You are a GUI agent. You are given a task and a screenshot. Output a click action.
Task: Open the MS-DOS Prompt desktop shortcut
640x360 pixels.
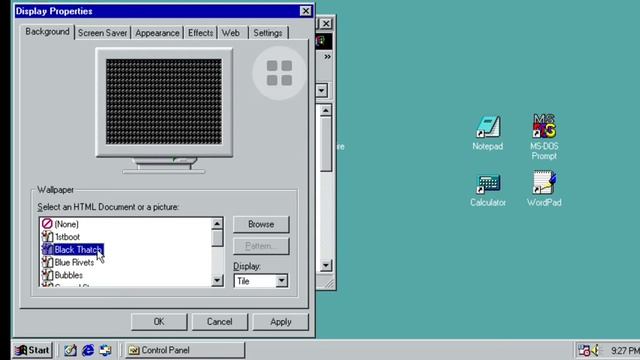click(544, 137)
